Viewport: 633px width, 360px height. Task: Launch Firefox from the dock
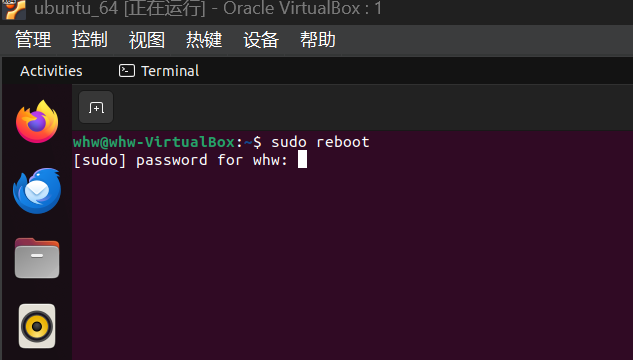coord(37,122)
